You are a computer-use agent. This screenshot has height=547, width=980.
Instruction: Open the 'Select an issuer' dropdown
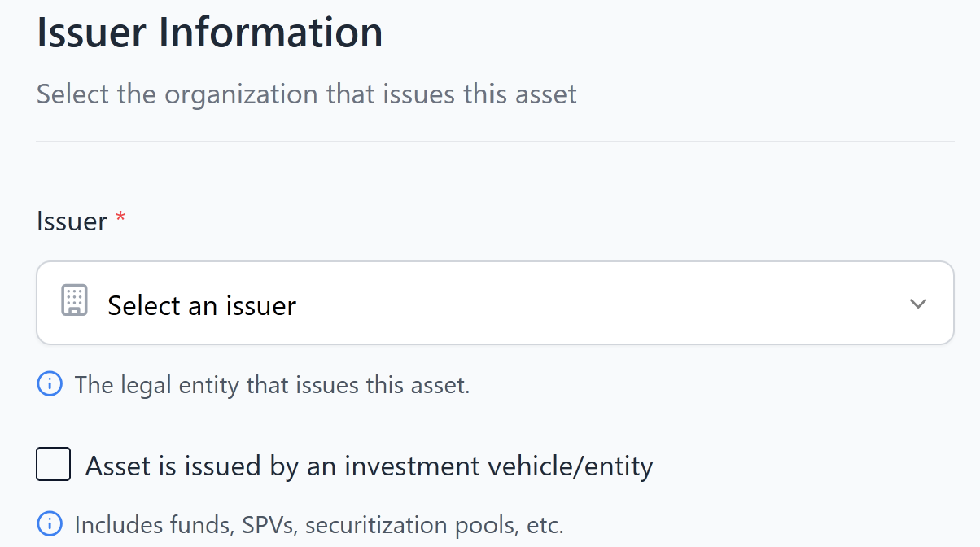click(495, 304)
